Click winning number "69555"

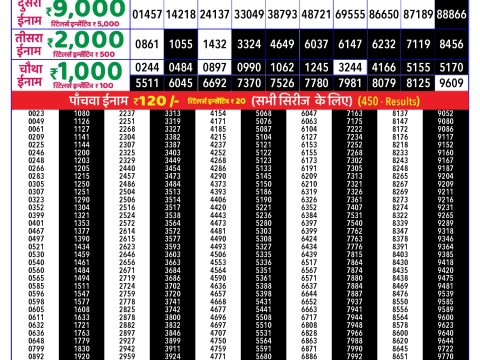pos(350,14)
